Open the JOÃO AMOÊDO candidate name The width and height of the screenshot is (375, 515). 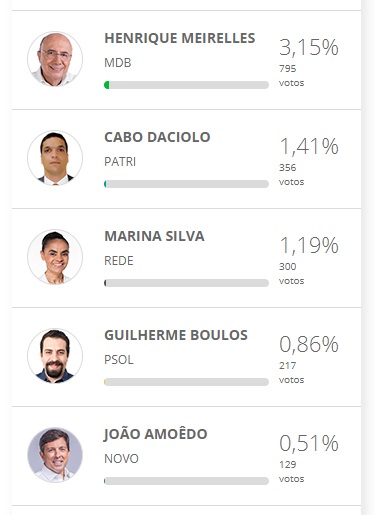[x=156, y=434]
